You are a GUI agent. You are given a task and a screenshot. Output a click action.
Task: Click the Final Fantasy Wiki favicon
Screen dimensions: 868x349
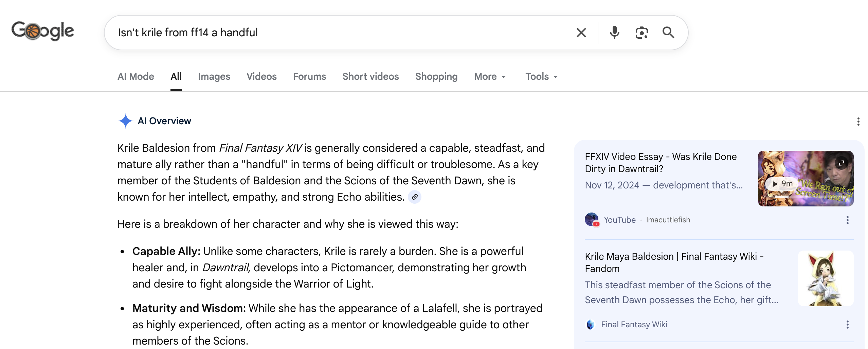coord(590,325)
